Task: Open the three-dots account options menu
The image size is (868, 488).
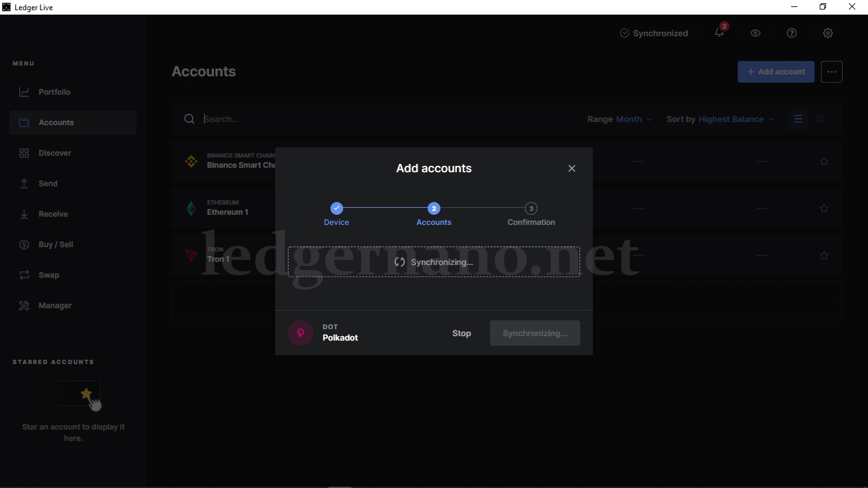Action: click(832, 72)
